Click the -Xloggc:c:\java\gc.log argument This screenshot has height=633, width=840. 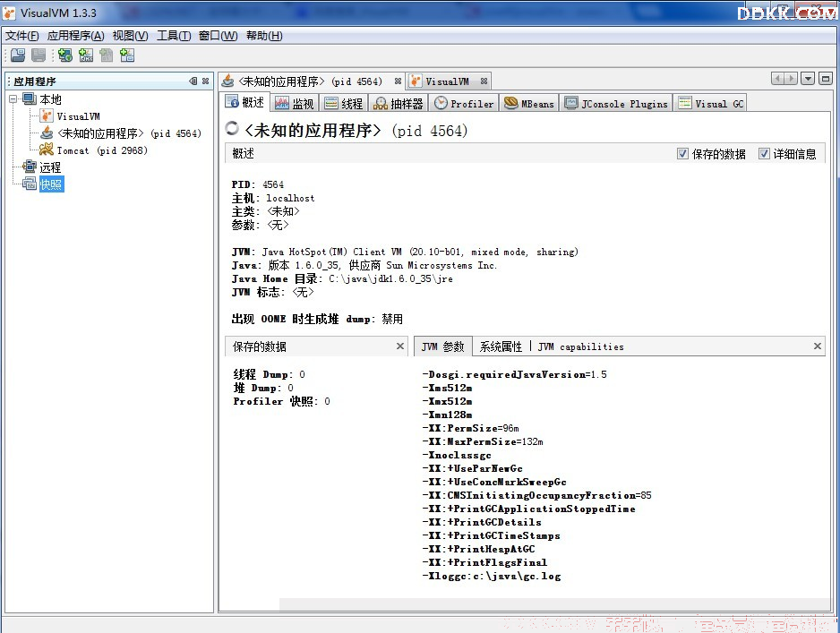click(x=492, y=577)
